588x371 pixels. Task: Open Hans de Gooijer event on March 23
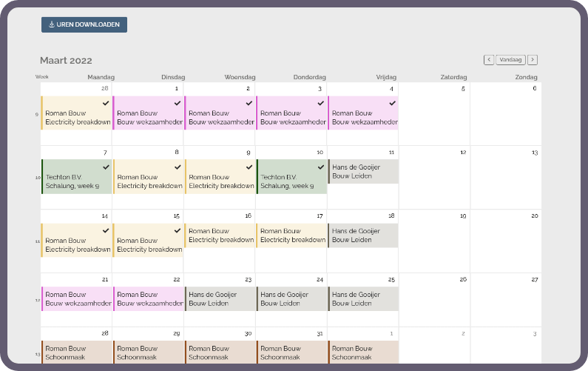click(x=220, y=299)
